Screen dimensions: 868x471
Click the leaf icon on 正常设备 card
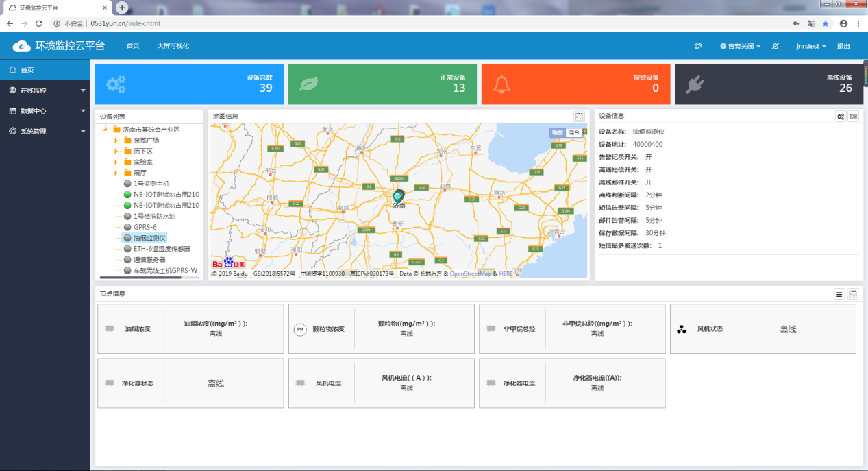(x=309, y=84)
